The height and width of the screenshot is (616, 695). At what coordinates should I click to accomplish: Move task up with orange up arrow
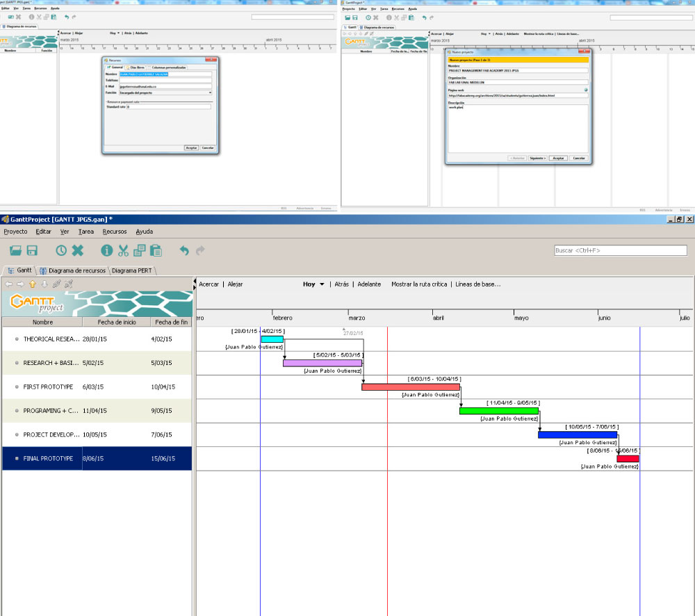coord(33,284)
